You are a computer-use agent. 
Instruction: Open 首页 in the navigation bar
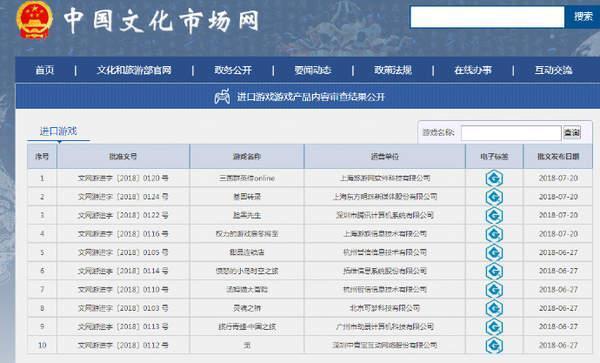click(45, 70)
